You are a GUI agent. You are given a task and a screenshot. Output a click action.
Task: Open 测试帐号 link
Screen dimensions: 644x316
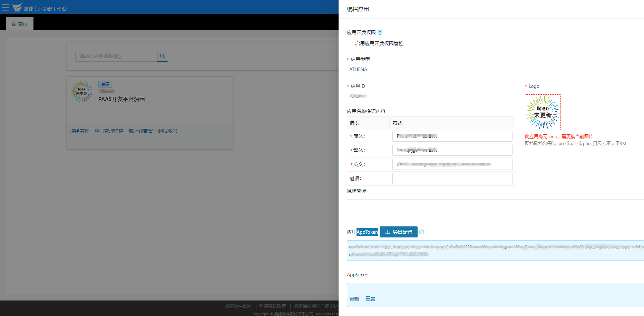coord(168,131)
